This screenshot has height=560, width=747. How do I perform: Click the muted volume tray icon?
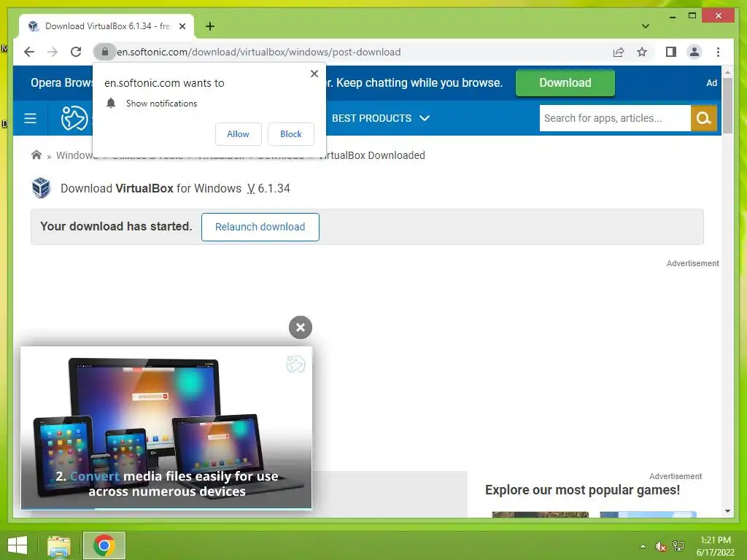(x=660, y=546)
